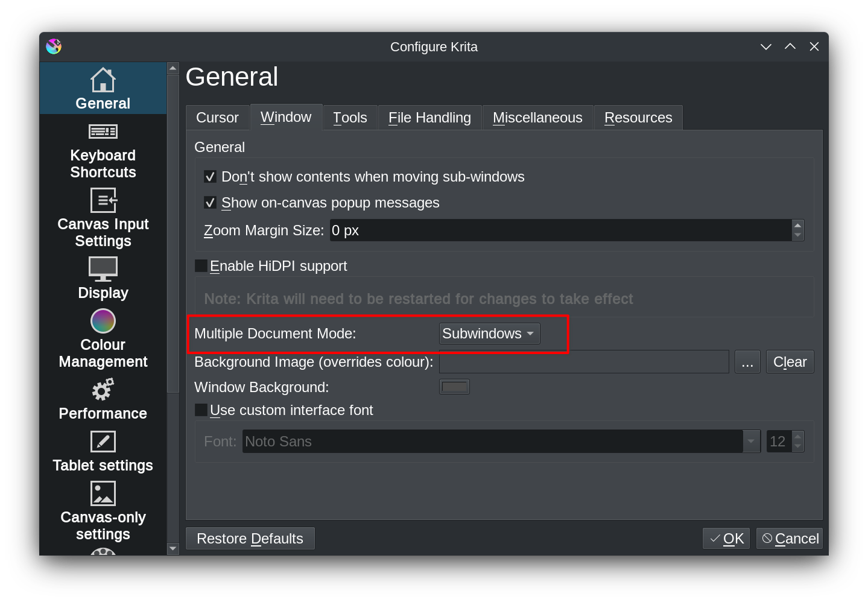Open the Noto Sans font dropdown arrow

751,442
